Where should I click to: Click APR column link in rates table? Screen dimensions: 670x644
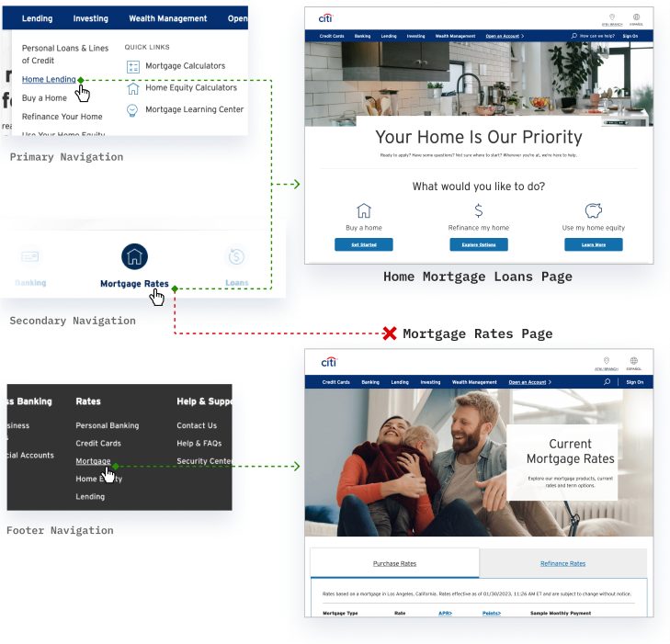tap(445, 614)
